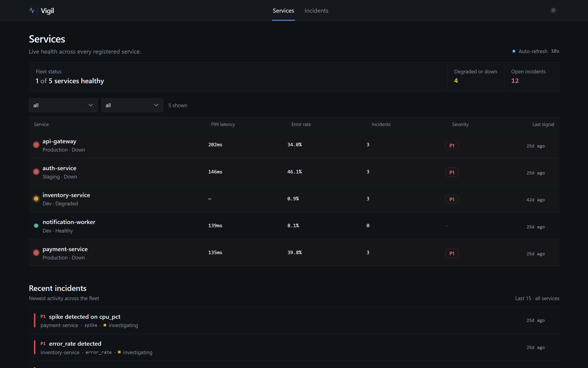Click the Last signal column header
Image resolution: width=588 pixels, height=368 pixels.
[x=543, y=124]
